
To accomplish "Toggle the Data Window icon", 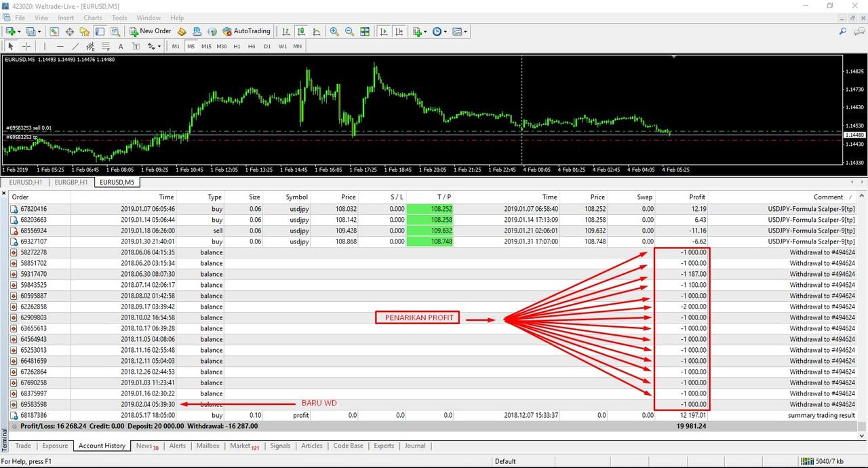I will click(69, 31).
